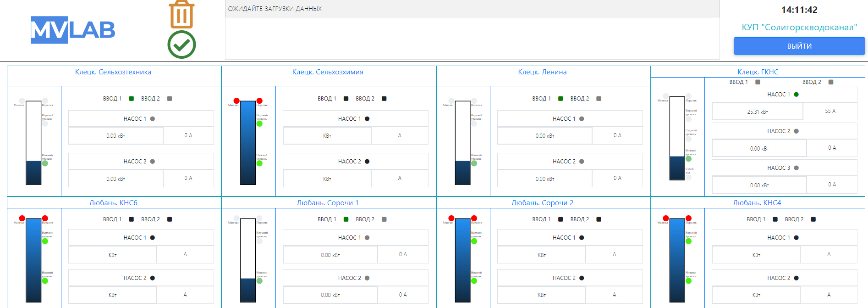Select the Клецк. ГКНС station title
868x308 pixels.
point(758,72)
